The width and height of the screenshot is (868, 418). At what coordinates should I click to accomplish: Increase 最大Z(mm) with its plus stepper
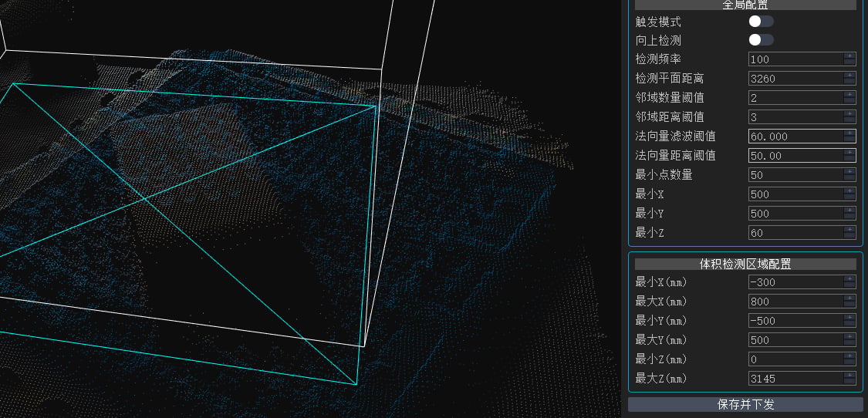(x=849, y=376)
